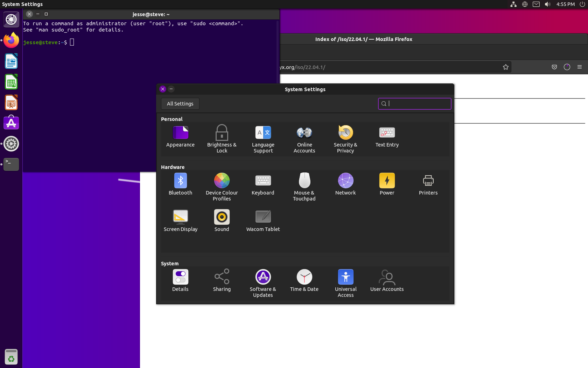Screen dimensions: 588x368
Task: Click the Pocket icon in Firefox
Action: (x=554, y=67)
